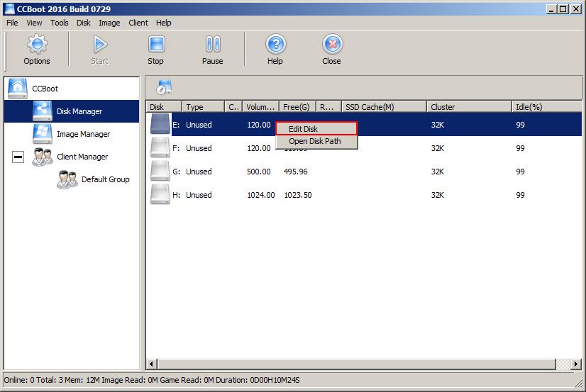Minimize the CCBoot window
Viewport: 586px width, 392px height.
pos(551,9)
